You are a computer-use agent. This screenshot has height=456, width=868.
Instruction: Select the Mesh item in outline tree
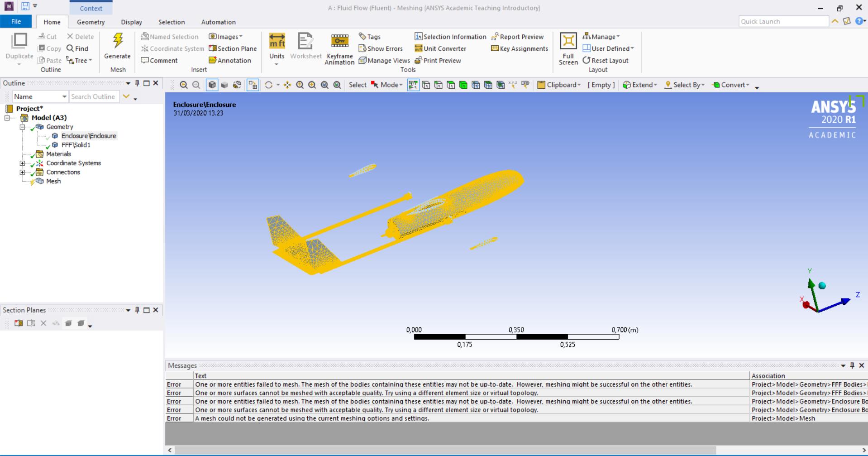coord(53,181)
